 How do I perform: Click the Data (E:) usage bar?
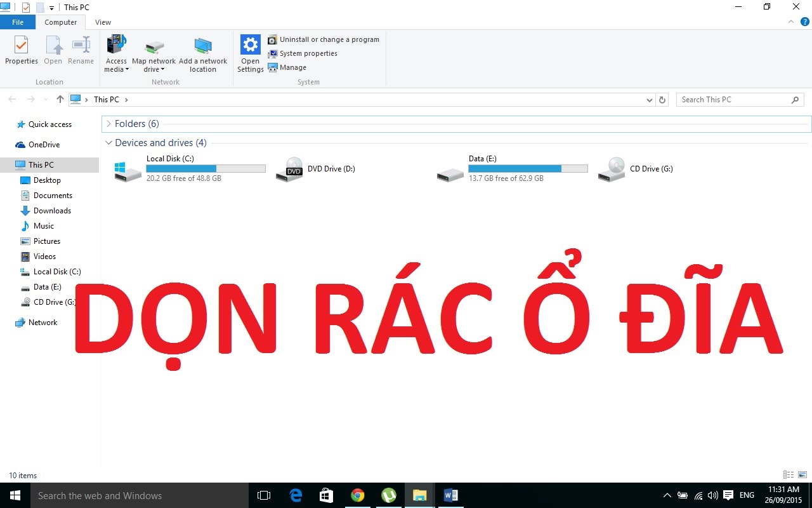(x=528, y=168)
